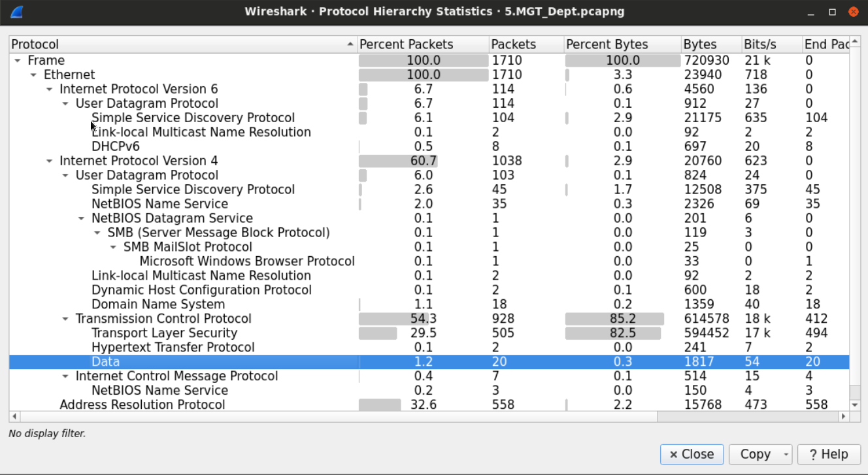Select the Transport Layer Security row
This screenshot has height=475, width=868.
point(164,333)
